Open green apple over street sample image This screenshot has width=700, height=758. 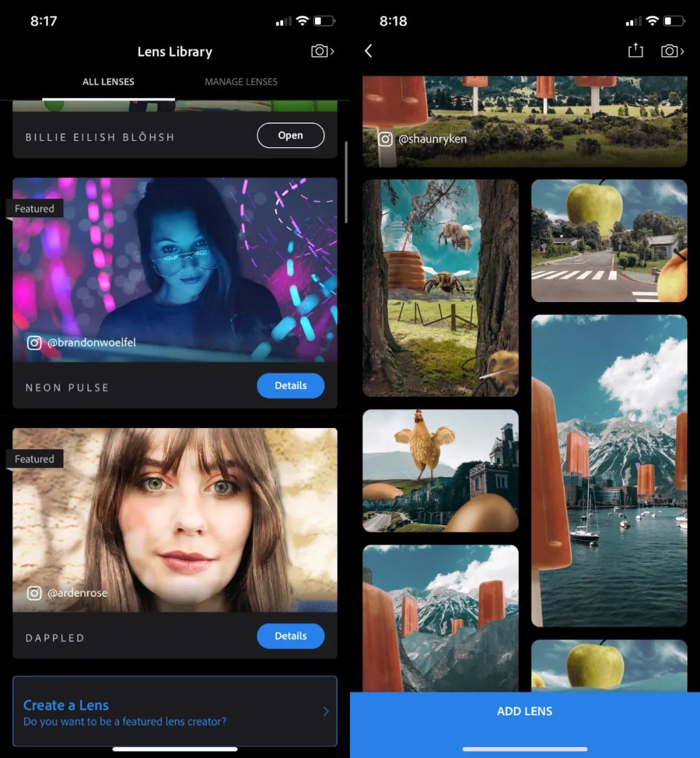(x=609, y=241)
